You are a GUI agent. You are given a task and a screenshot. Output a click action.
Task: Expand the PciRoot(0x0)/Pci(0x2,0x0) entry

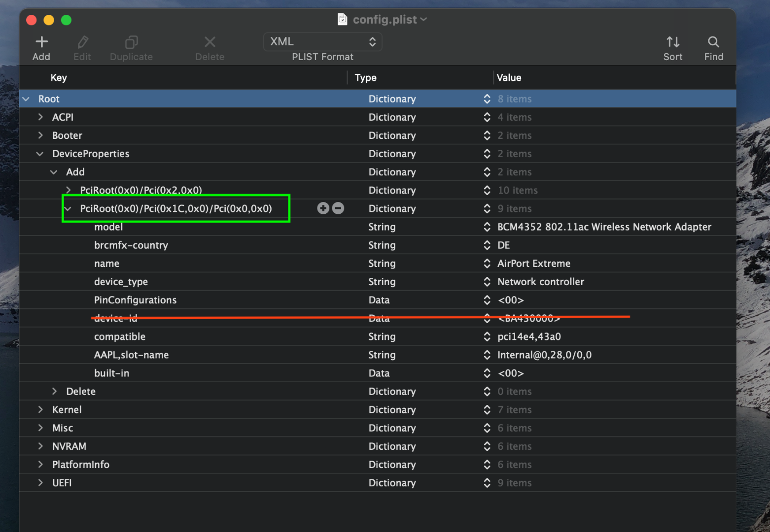click(x=68, y=190)
